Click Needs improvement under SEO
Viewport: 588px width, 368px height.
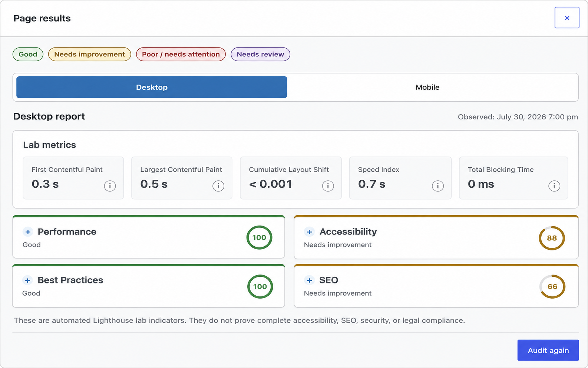(338, 293)
